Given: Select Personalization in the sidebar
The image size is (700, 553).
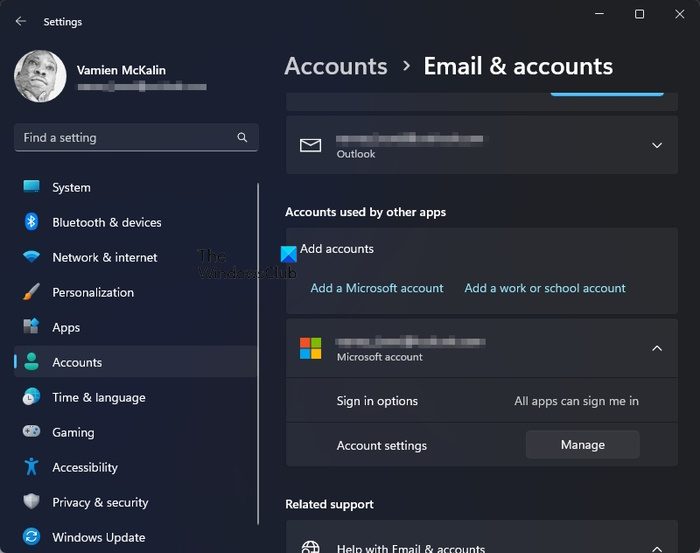Looking at the screenshot, I should pos(135,292).
